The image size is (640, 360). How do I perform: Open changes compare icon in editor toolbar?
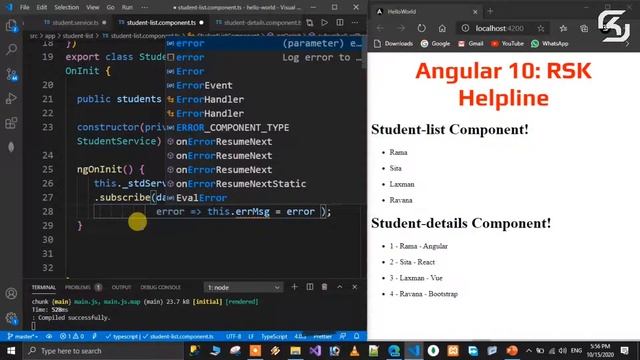pos(310,22)
